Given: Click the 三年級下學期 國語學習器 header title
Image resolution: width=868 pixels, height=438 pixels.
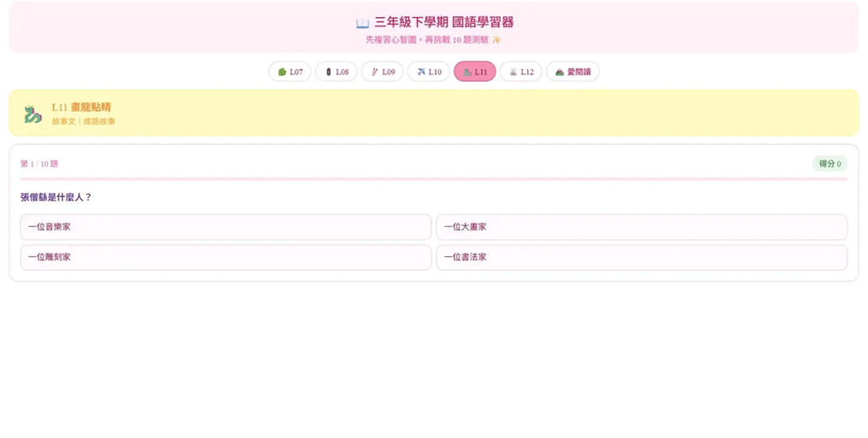Looking at the screenshot, I should tap(444, 23).
